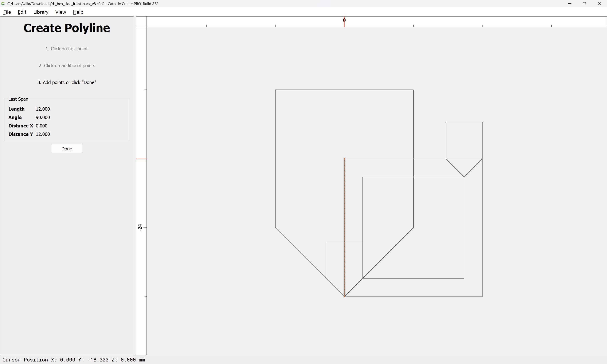Open the Library menu
The height and width of the screenshot is (364, 607).
point(41,12)
